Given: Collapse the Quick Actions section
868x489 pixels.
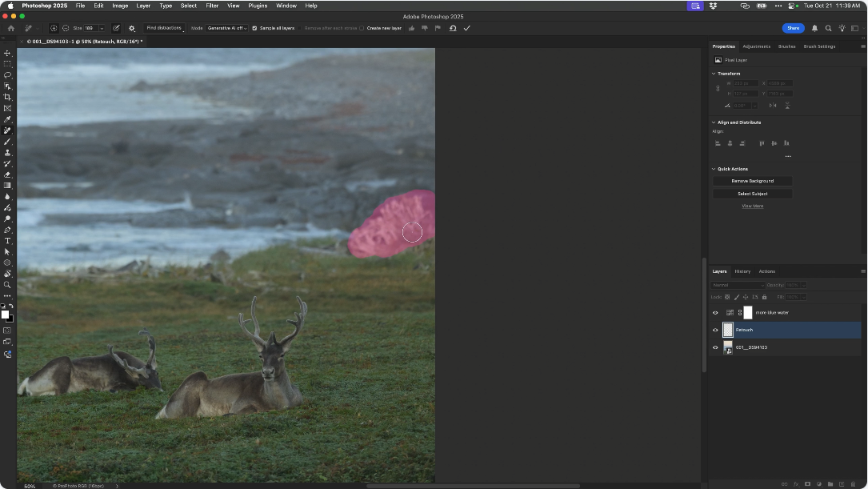Looking at the screenshot, I should (714, 169).
